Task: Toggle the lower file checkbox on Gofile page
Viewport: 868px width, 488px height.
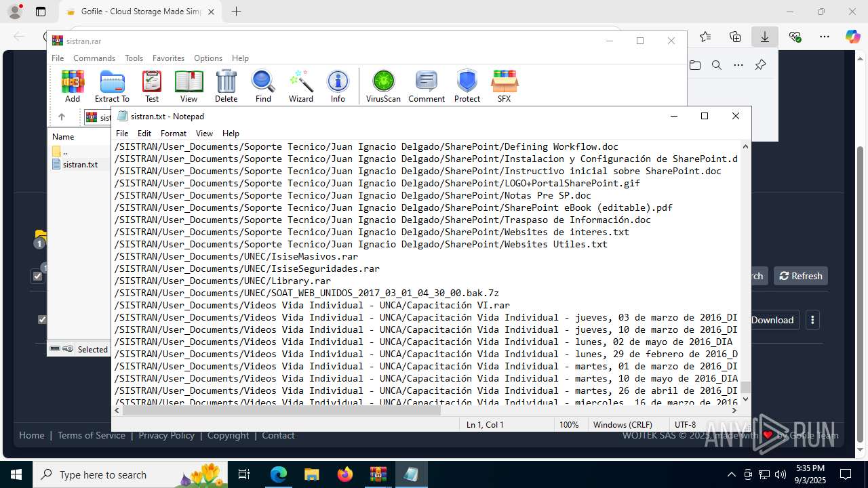Action: (x=42, y=319)
